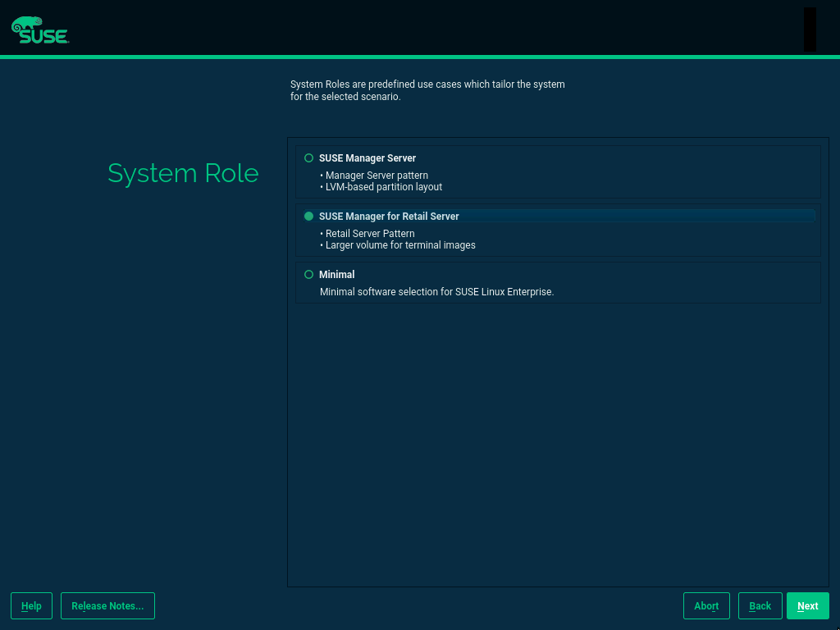Image resolution: width=840 pixels, height=630 pixels.
Task: Open the Help dialog
Action: click(x=30, y=605)
